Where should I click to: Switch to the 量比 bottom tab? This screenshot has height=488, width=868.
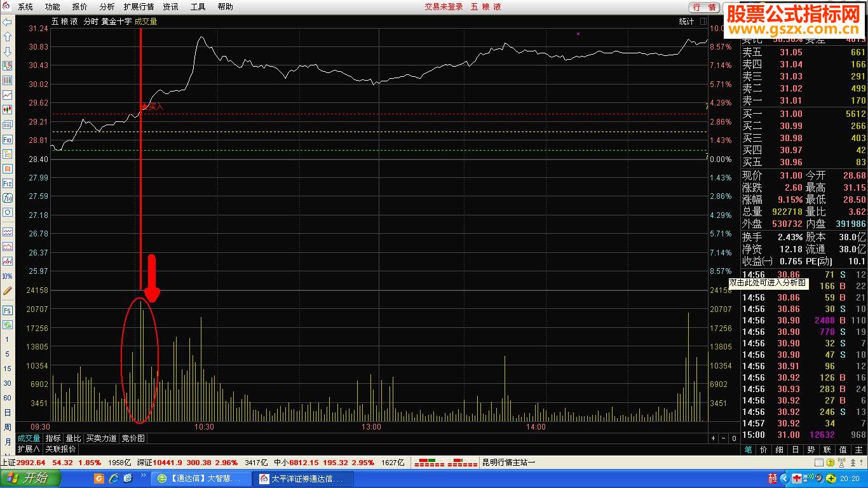click(x=73, y=438)
